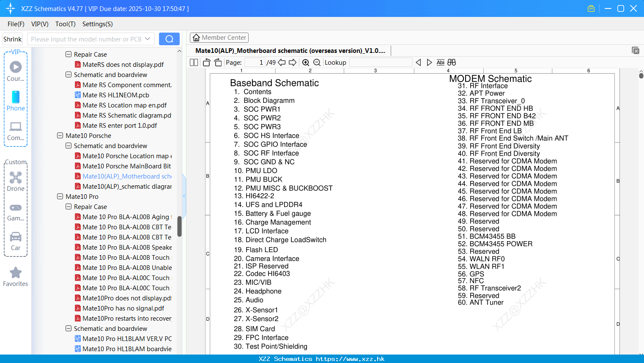
Task: Collapse Mate10 Pro Repair Case folder
Action: click(69, 206)
